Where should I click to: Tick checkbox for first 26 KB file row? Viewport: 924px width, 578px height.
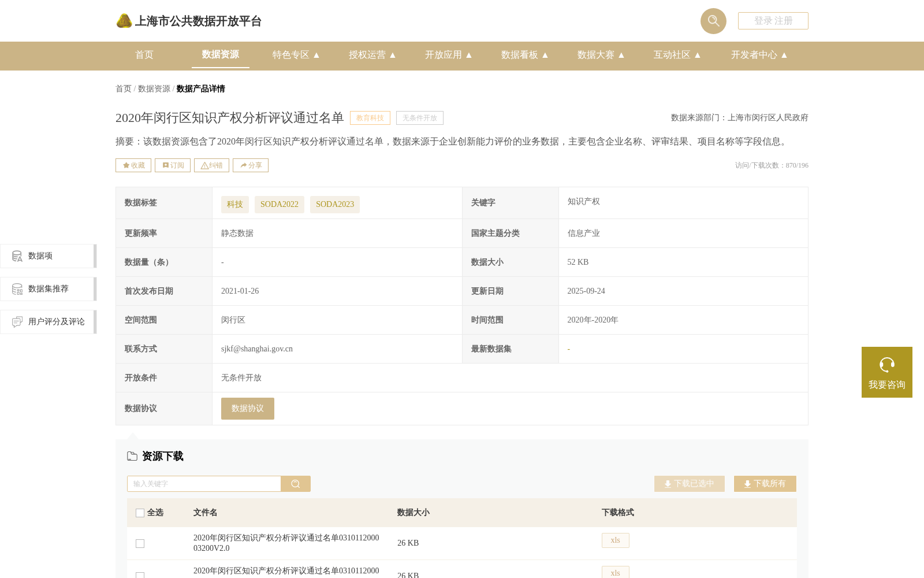tap(140, 543)
